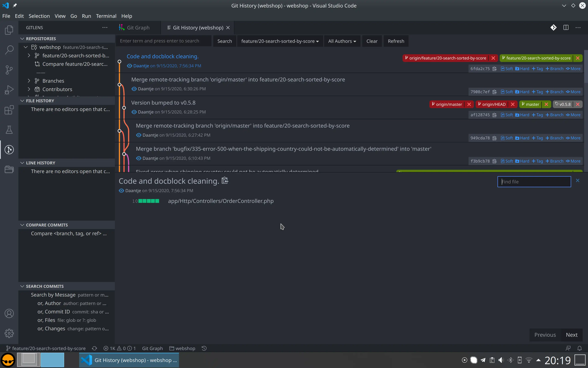This screenshot has height=368, width=588.
Task: Click in the commit search term field
Action: 163,41
